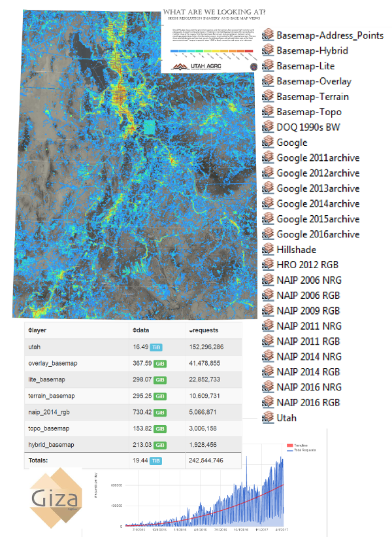This screenshot has height=537, width=392.
Task: Click the Basemap-Terrain layer icon
Action: (x=268, y=96)
